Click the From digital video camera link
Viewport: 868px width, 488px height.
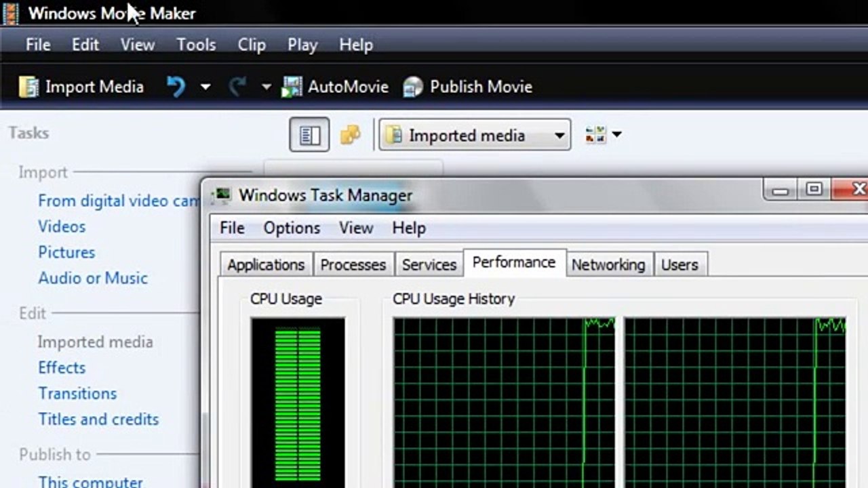(119, 201)
